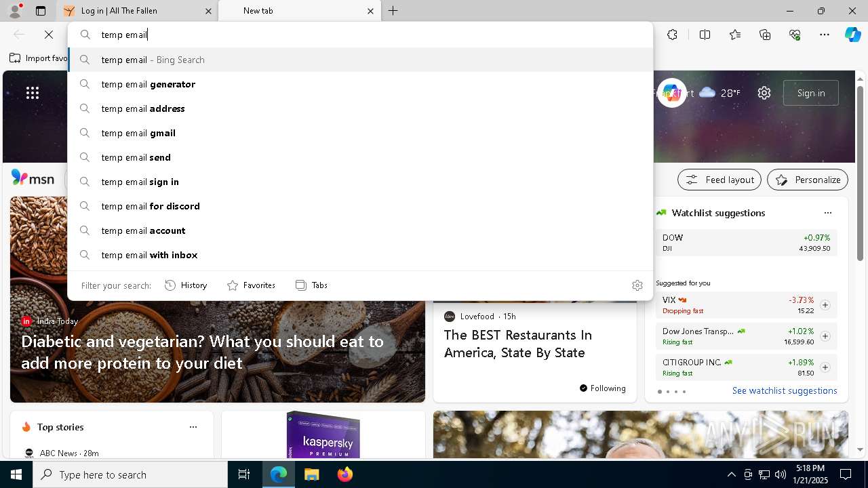The height and width of the screenshot is (488, 868).
Task: Toggle the Following button on Lovefood card
Action: [602, 388]
